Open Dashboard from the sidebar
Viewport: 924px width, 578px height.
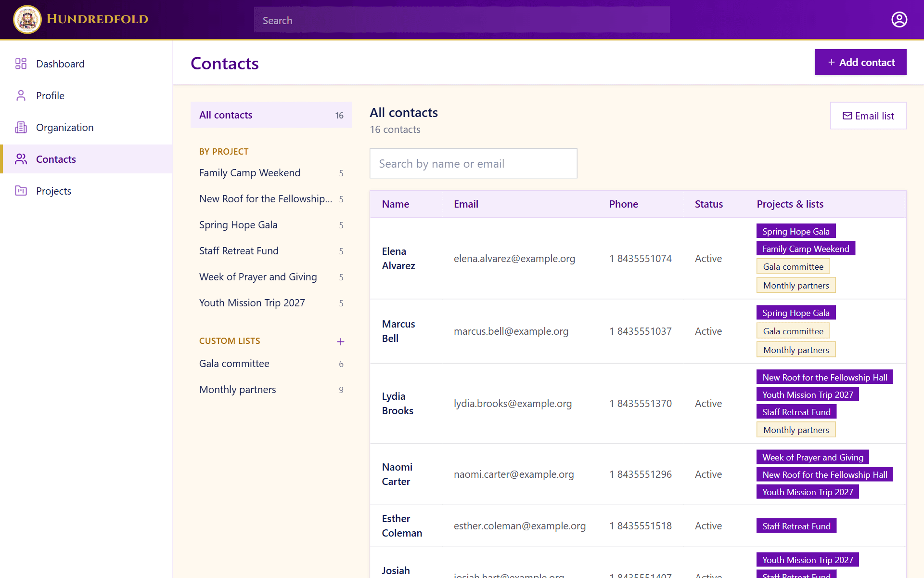coord(87,64)
